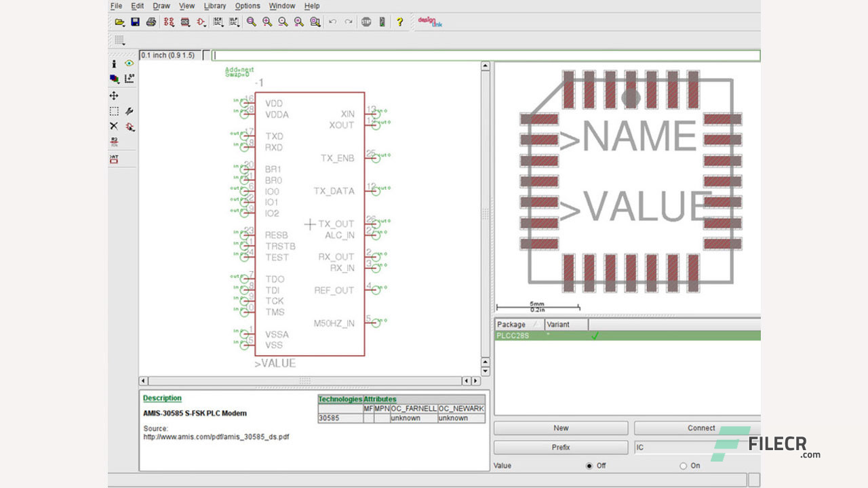The image size is (868, 488).
Task: Click the IC prefix value field
Action: 697,447
